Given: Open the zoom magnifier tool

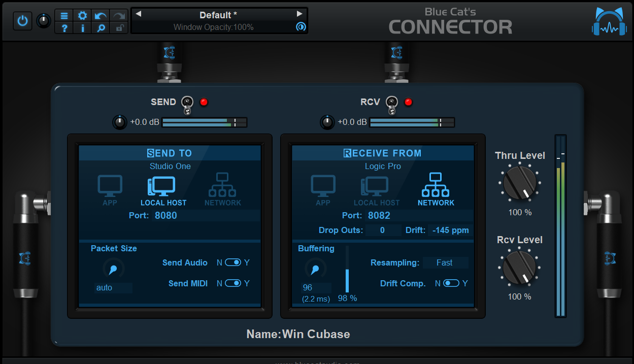Looking at the screenshot, I should coord(101,29).
